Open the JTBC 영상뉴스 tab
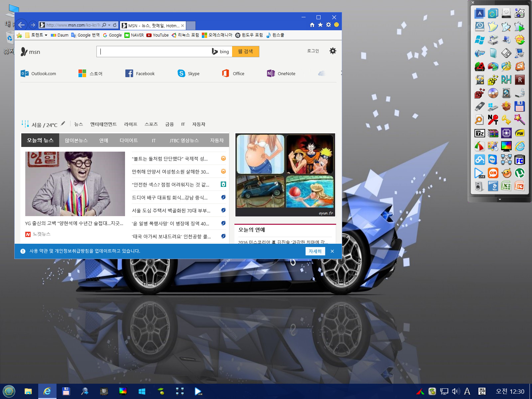This screenshot has width=532, height=399. tap(184, 140)
